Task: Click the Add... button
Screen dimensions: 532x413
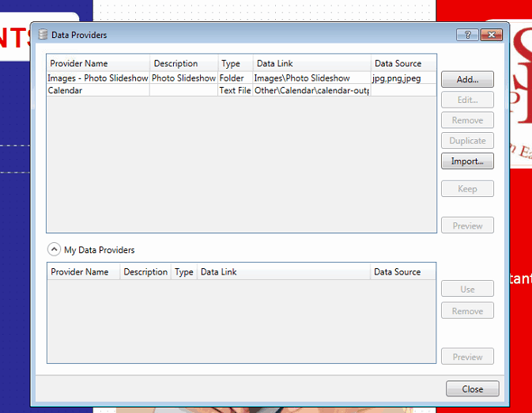Action: pyautogui.click(x=467, y=80)
